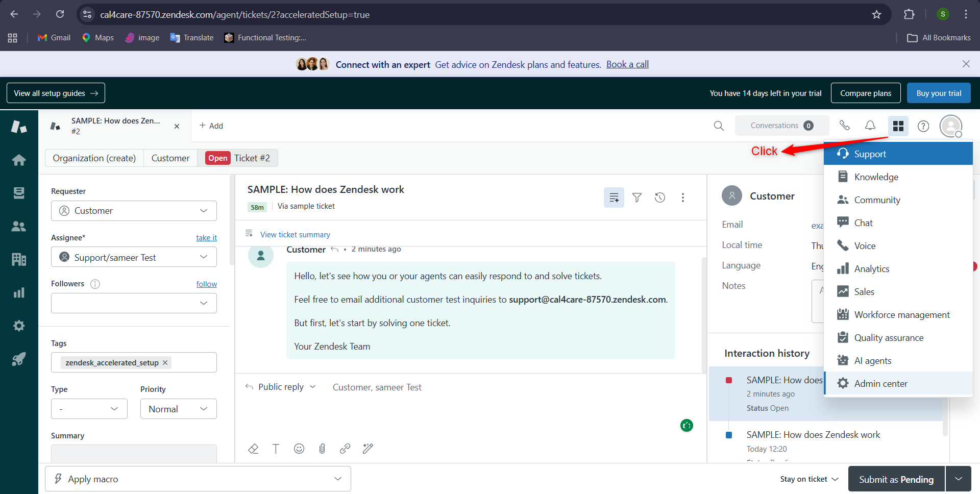Image resolution: width=980 pixels, height=494 pixels.
Task: Open the user profile avatar
Action: coord(951,126)
